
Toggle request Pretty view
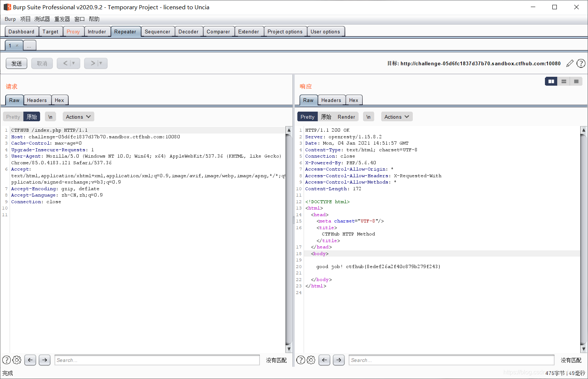(x=13, y=117)
